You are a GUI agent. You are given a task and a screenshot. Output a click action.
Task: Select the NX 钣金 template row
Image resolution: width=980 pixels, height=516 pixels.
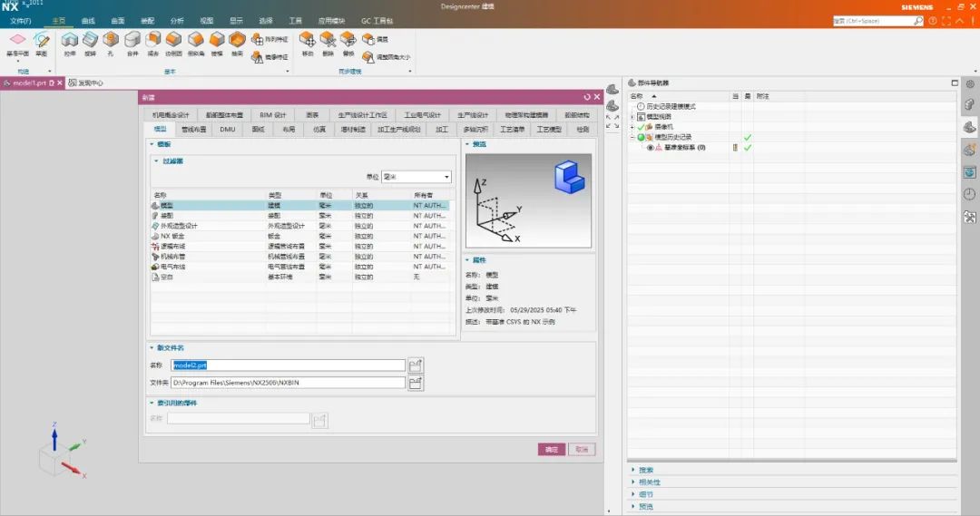click(300, 236)
